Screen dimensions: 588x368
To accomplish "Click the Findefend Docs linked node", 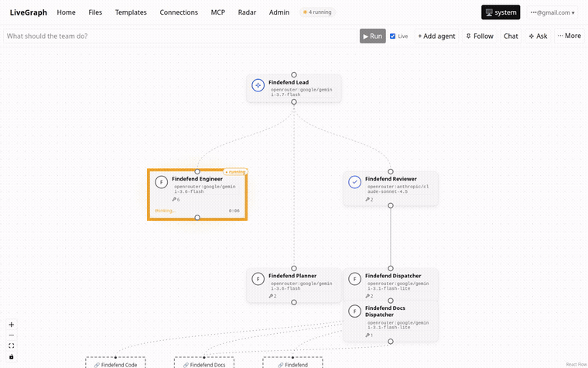I will click(204, 363).
